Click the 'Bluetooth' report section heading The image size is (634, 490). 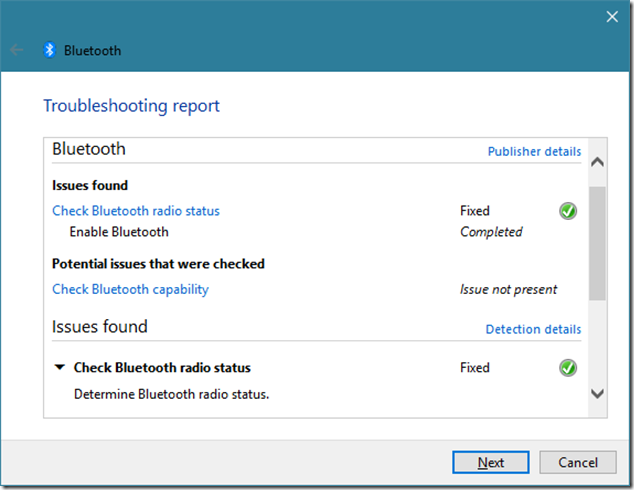[89, 149]
